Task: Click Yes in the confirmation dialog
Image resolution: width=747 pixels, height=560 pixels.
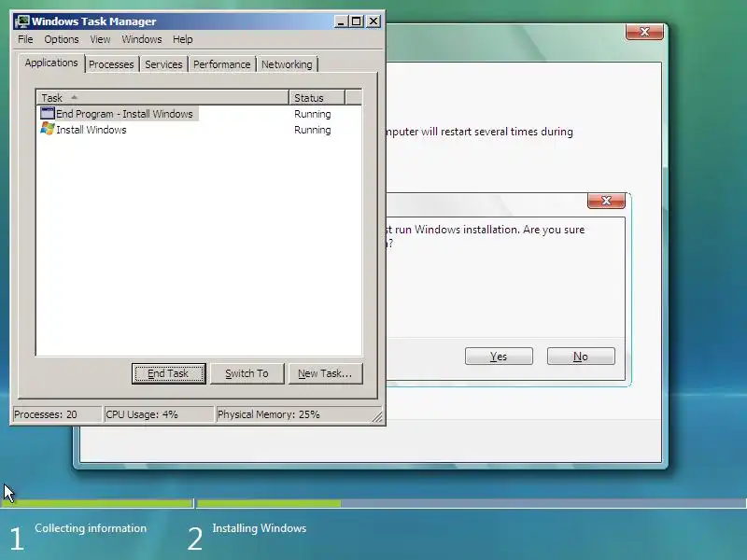Action: click(499, 357)
